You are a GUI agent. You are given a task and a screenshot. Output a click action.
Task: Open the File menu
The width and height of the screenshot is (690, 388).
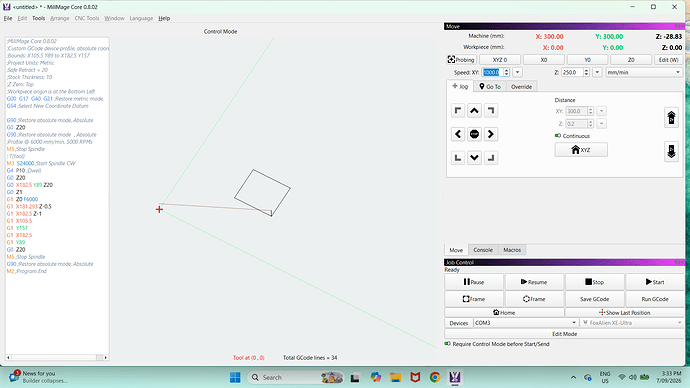coord(8,18)
